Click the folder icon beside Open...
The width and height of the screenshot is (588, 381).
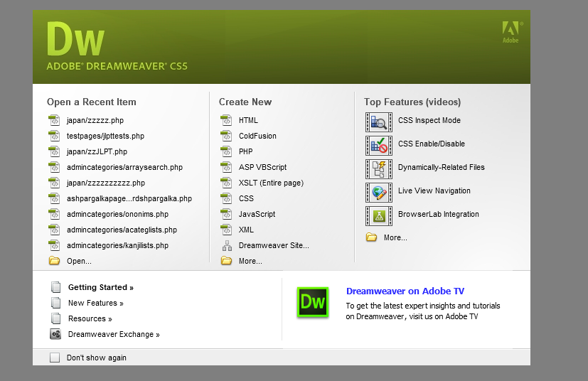(54, 261)
